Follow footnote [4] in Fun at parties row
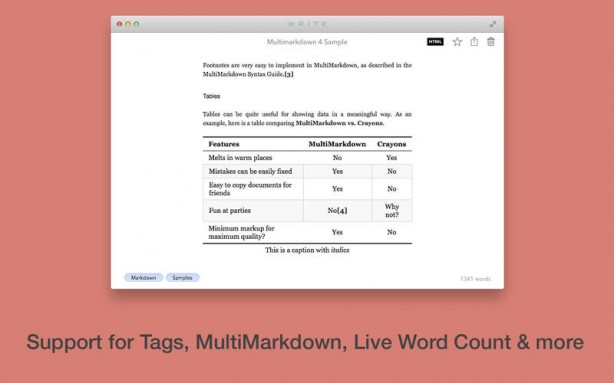Screen dimensions: 614x383 (342, 211)
